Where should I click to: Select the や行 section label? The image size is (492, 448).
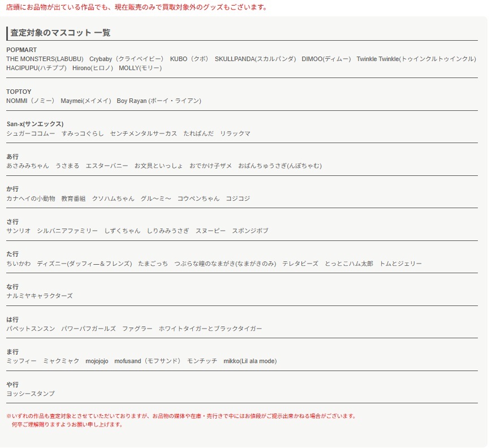pyautogui.click(x=12, y=385)
